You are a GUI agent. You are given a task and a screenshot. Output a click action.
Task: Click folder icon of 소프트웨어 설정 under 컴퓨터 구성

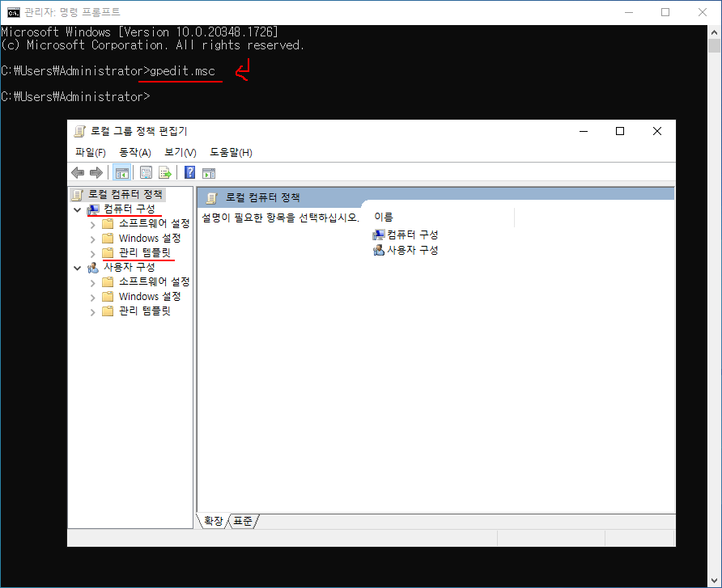click(108, 224)
